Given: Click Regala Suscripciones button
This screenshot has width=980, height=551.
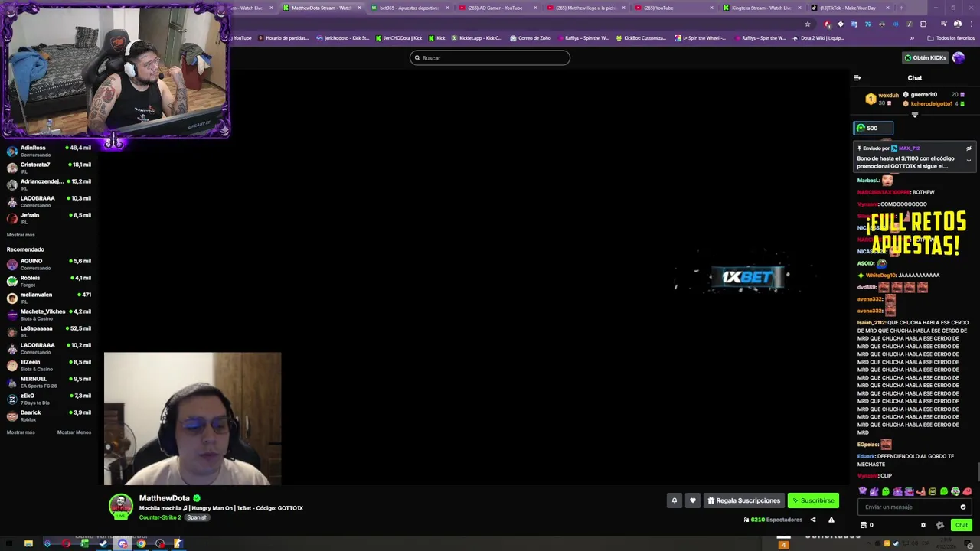Looking at the screenshot, I should [743, 500].
